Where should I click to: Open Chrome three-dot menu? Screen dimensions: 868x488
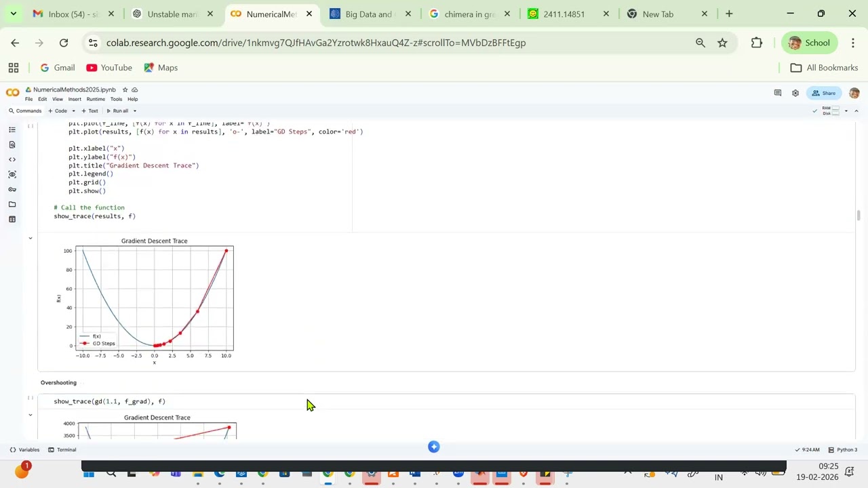tap(853, 43)
